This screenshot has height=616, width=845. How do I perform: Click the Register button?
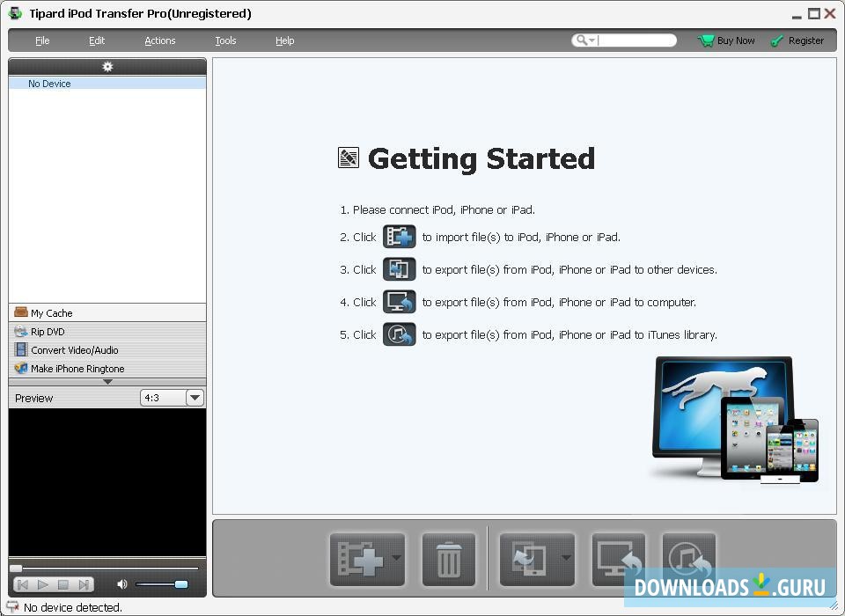[797, 40]
